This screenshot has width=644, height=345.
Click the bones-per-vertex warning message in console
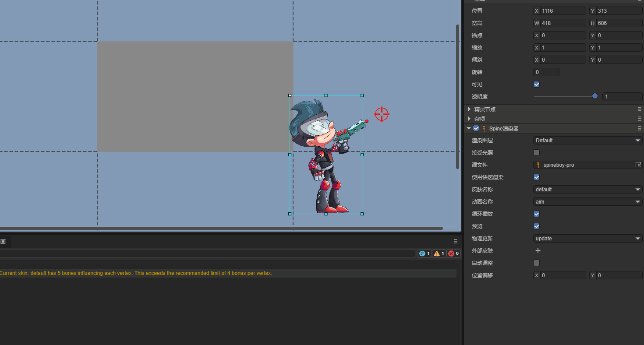(136, 273)
